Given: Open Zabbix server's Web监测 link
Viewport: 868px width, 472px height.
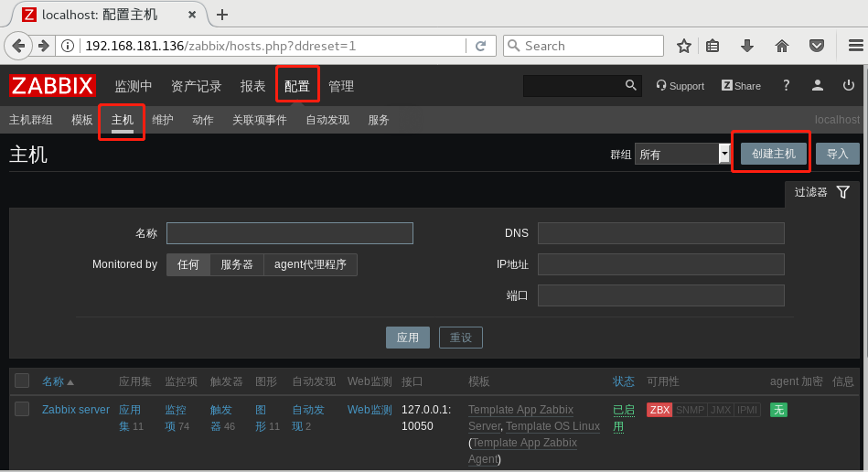Looking at the screenshot, I should tap(370, 410).
